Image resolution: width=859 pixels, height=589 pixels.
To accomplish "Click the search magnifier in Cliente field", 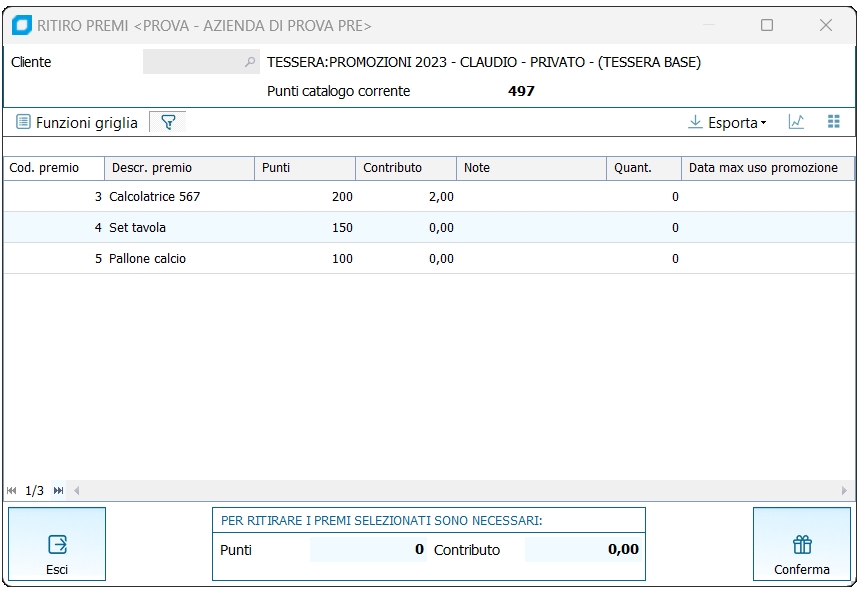I will click(250, 62).
